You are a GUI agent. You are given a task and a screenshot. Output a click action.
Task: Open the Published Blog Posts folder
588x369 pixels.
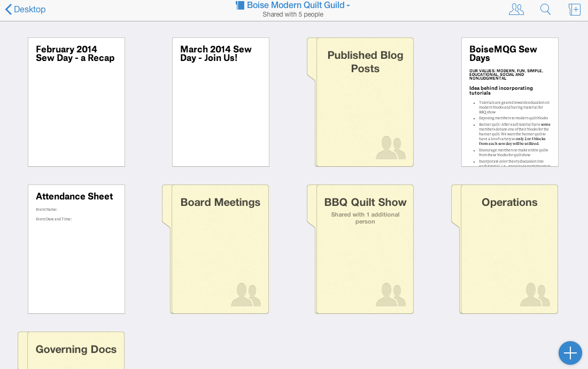(365, 102)
